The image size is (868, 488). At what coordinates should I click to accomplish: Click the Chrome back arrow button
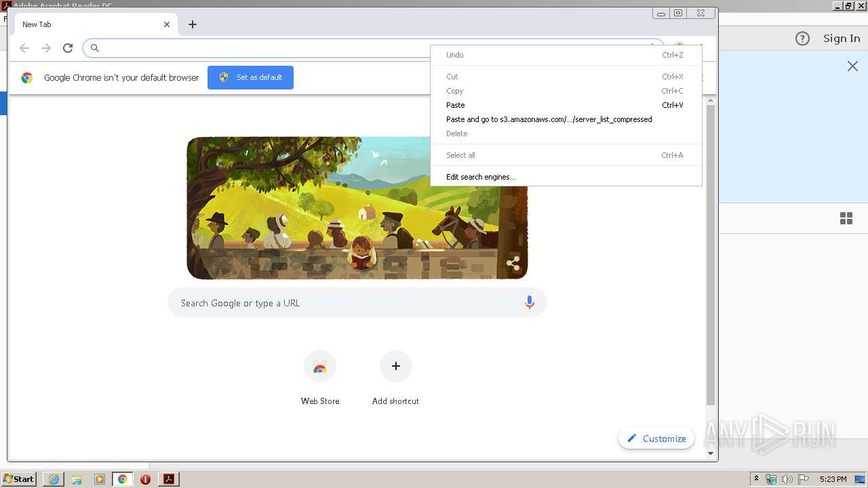(x=24, y=48)
